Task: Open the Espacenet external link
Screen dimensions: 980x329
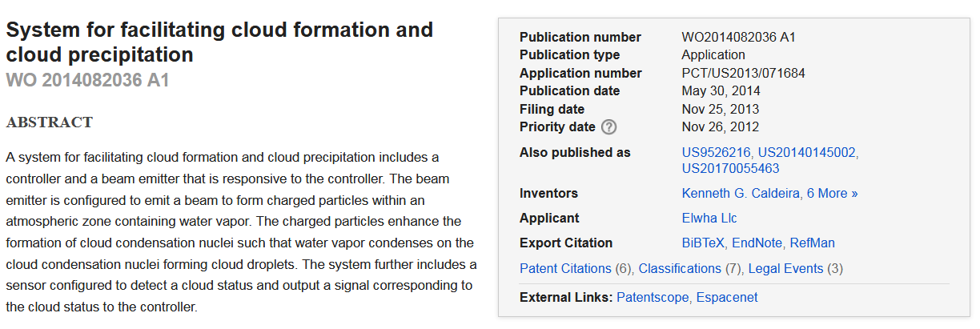Action: click(726, 297)
